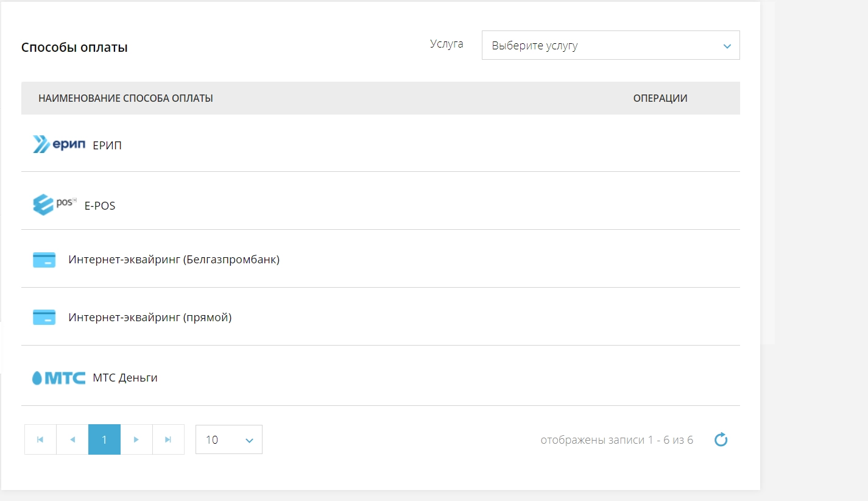This screenshot has height=501, width=868.
Task: Open the Выберите услугу dropdown
Action: 610,46
